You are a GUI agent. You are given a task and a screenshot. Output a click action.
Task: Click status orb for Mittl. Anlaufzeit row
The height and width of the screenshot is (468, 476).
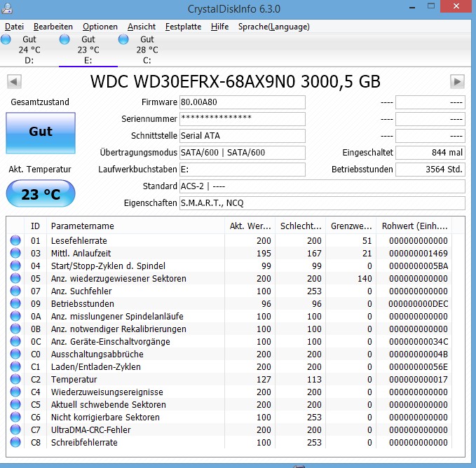15,253
